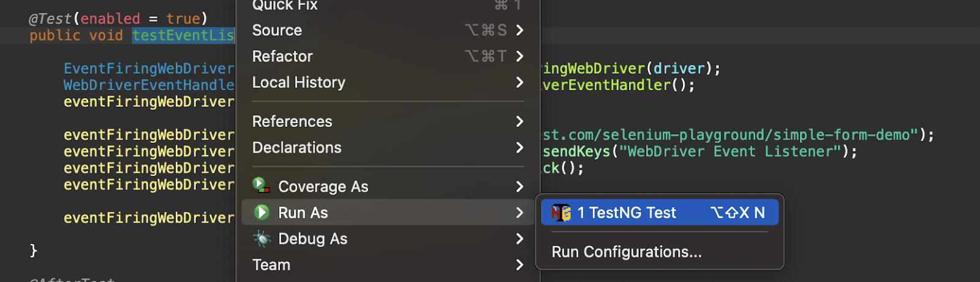Click the Team menu item
980x282 pixels.
point(271,265)
